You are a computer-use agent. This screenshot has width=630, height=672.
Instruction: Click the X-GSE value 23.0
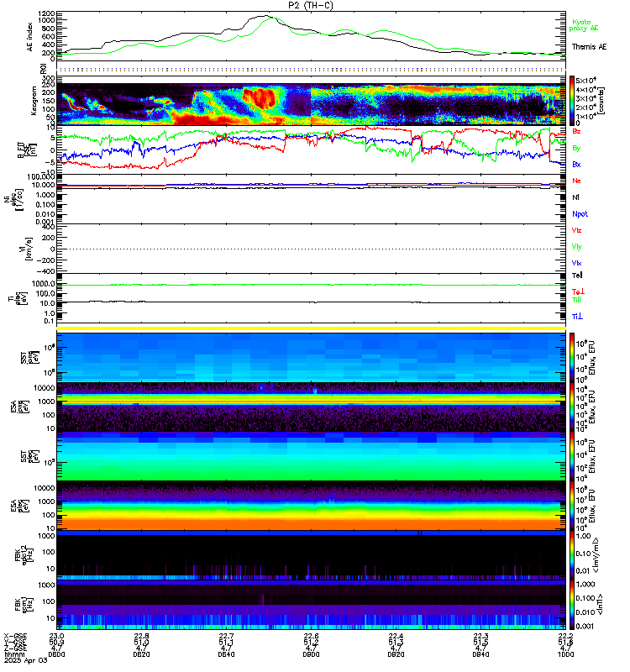(56, 636)
